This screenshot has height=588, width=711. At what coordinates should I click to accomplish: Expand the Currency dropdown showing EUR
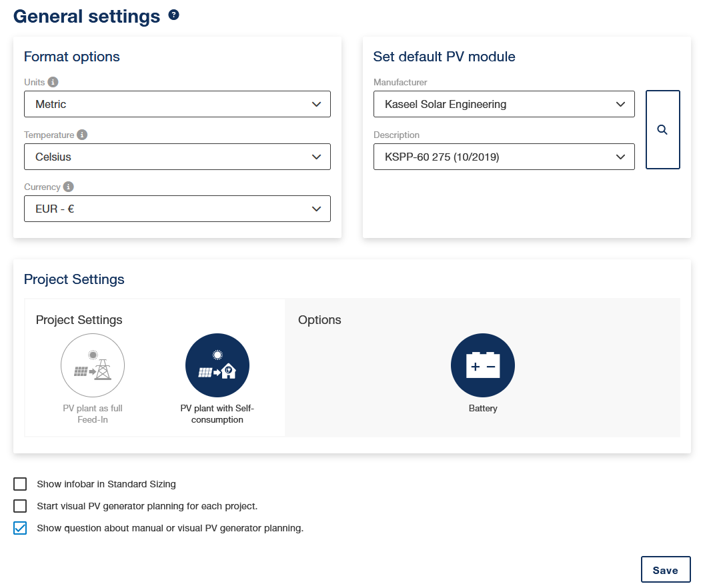coord(177,209)
